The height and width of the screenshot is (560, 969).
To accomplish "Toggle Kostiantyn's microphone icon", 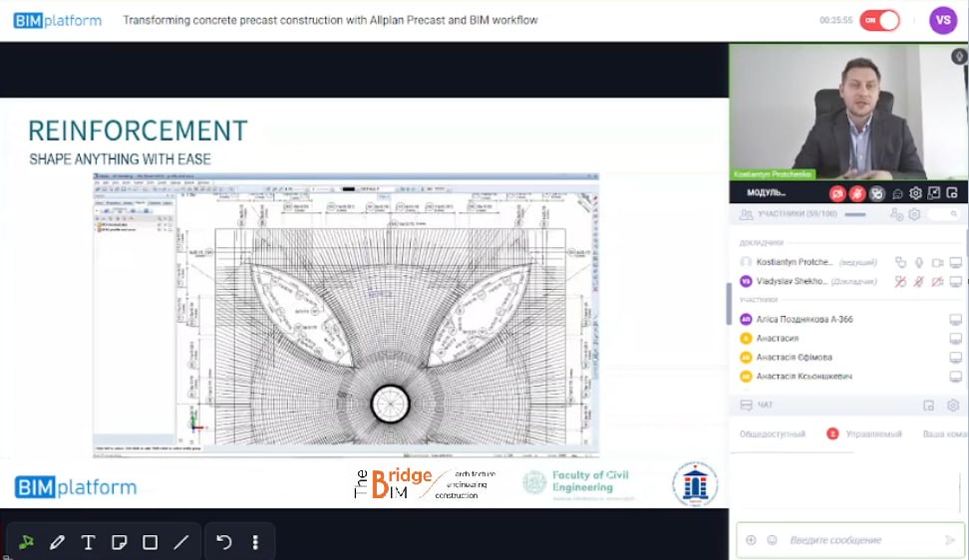I will (919, 262).
